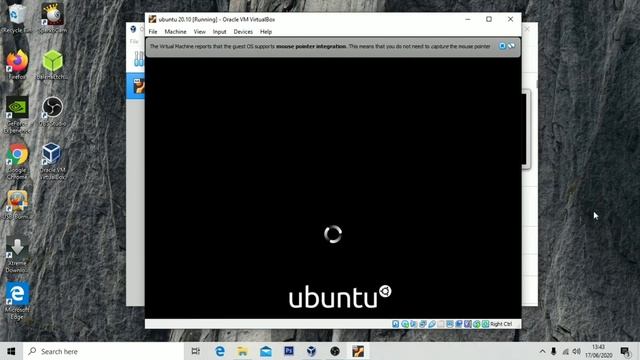Open Photoshop from the taskbar

[289, 351]
